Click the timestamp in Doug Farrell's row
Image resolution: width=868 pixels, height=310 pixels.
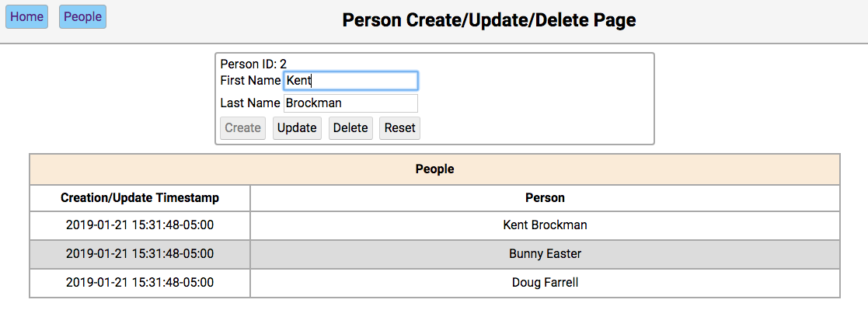pos(140,283)
